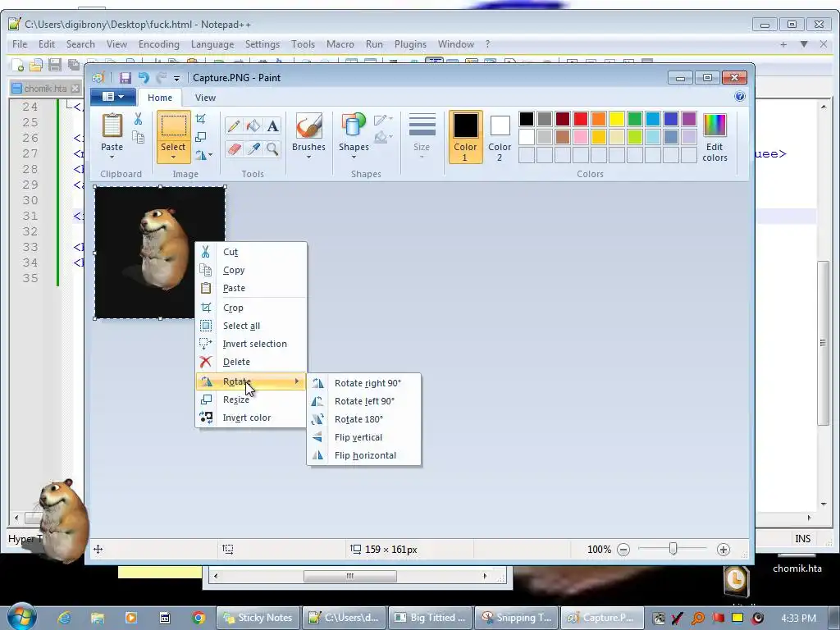The width and height of the screenshot is (840, 630).
Task: Switch to Sticky Notes taskbar button
Action: pyautogui.click(x=258, y=618)
